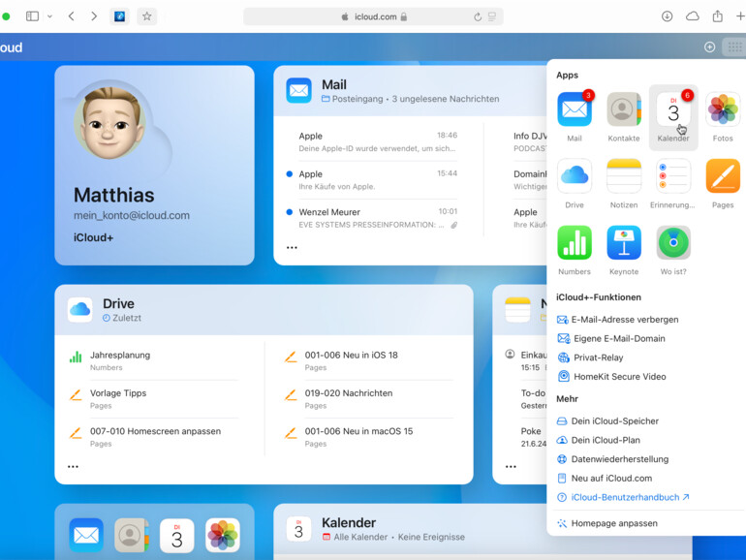Open the Apple email from 15:44
The width and height of the screenshot is (746, 560).
tap(372, 180)
